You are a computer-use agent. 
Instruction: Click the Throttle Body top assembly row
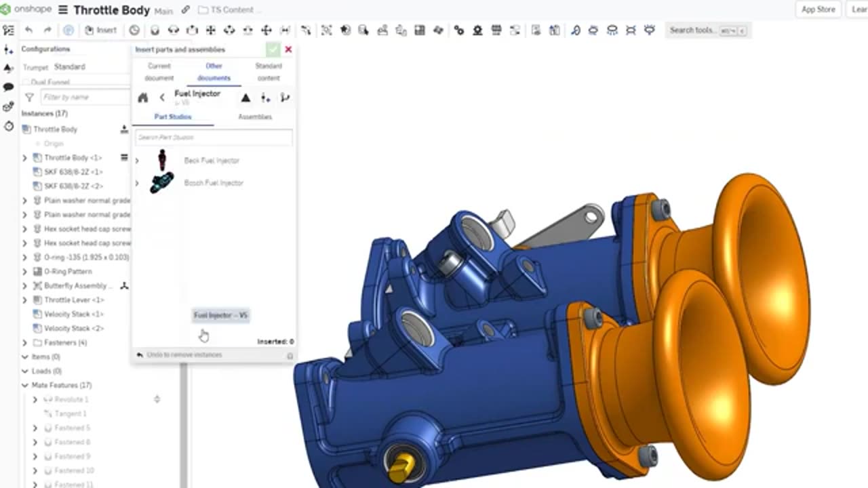pyautogui.click(x=56, y=129)
